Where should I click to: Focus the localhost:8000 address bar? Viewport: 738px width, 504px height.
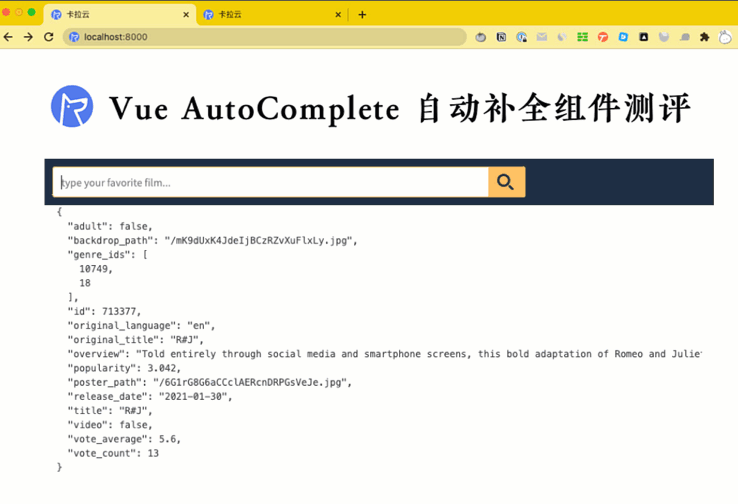[x=265, y=37]
